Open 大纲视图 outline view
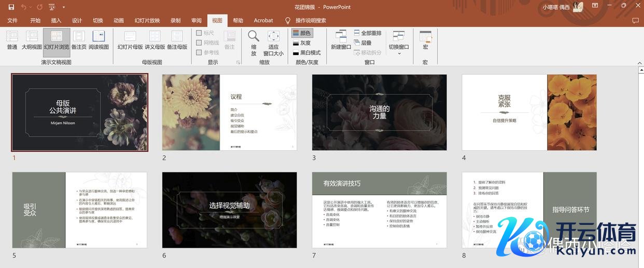Screen dimensions: 644x268 (x=32, y=40)
